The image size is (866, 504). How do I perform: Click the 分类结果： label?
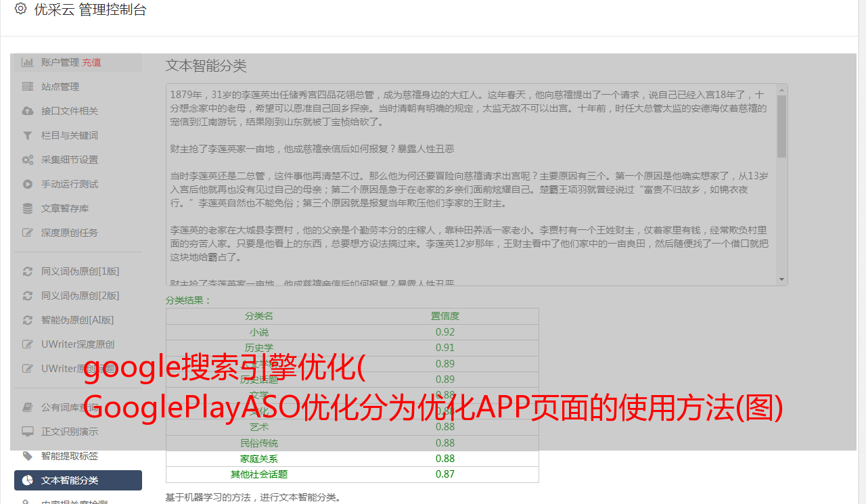click(189, 300)
